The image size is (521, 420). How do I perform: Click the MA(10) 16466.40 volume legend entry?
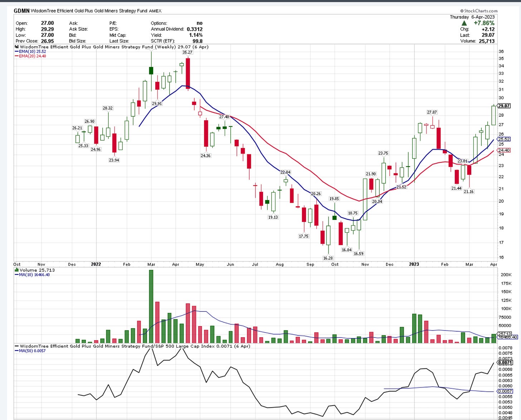point(32,275)
